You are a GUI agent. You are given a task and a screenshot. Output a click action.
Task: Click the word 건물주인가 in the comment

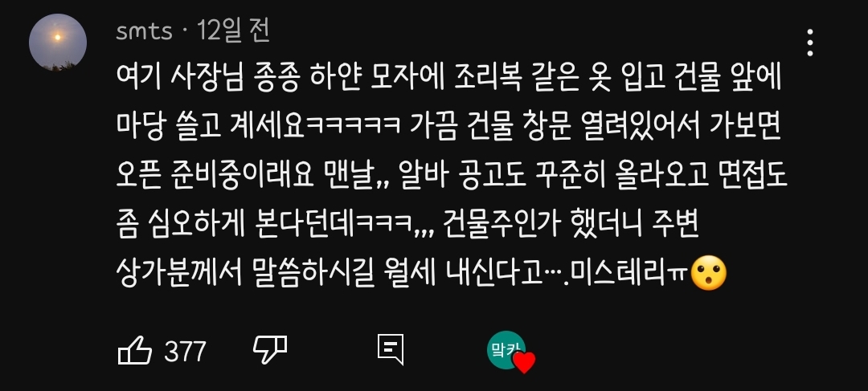click(490, 225)
